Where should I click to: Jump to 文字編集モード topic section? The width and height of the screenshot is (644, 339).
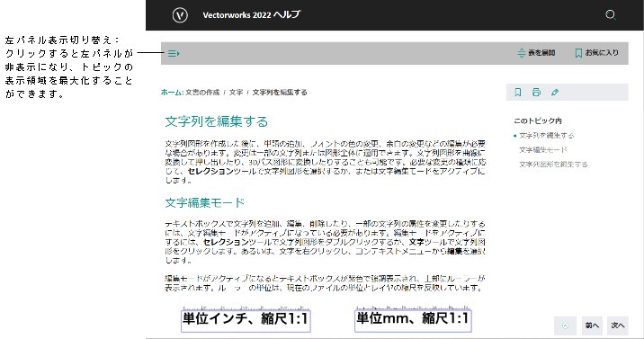[543, 150]
